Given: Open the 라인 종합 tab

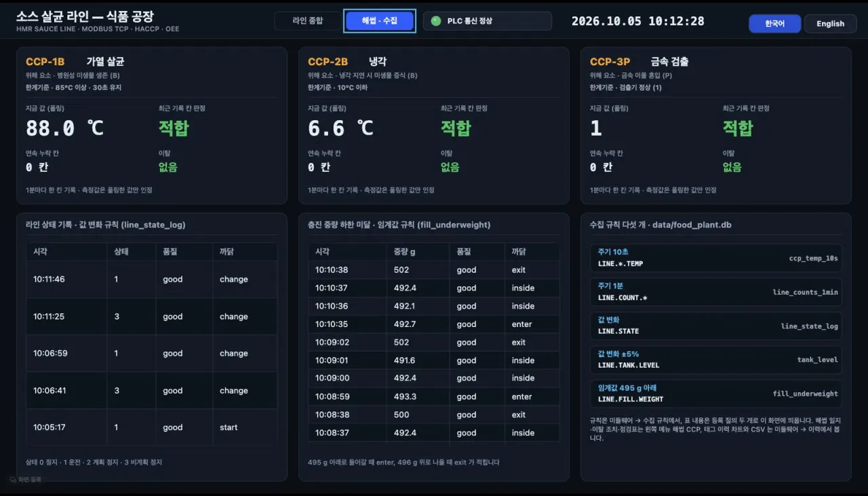Looking at the screenshot, I should coord(307,21).
